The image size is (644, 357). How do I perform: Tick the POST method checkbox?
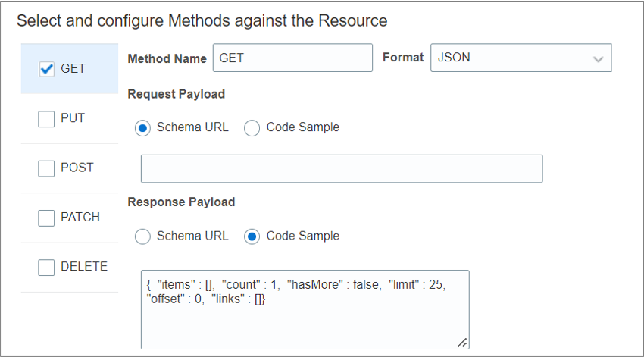46,168
